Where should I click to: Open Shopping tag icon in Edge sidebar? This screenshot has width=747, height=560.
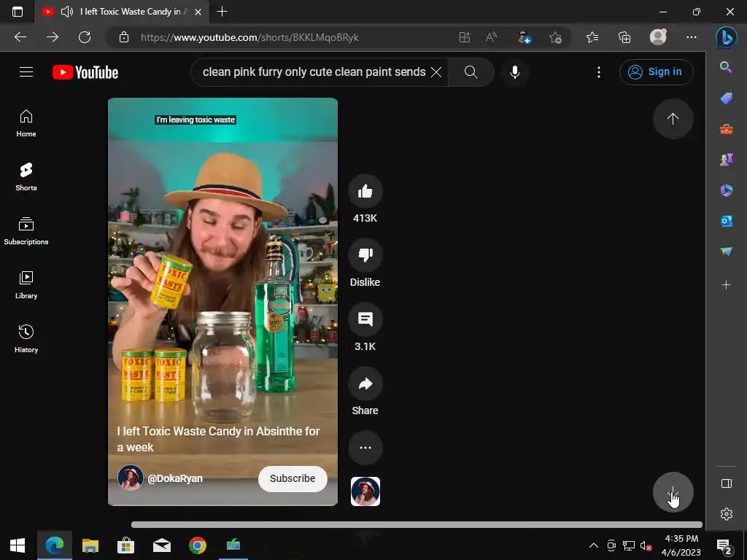click(x=726, y=98)
